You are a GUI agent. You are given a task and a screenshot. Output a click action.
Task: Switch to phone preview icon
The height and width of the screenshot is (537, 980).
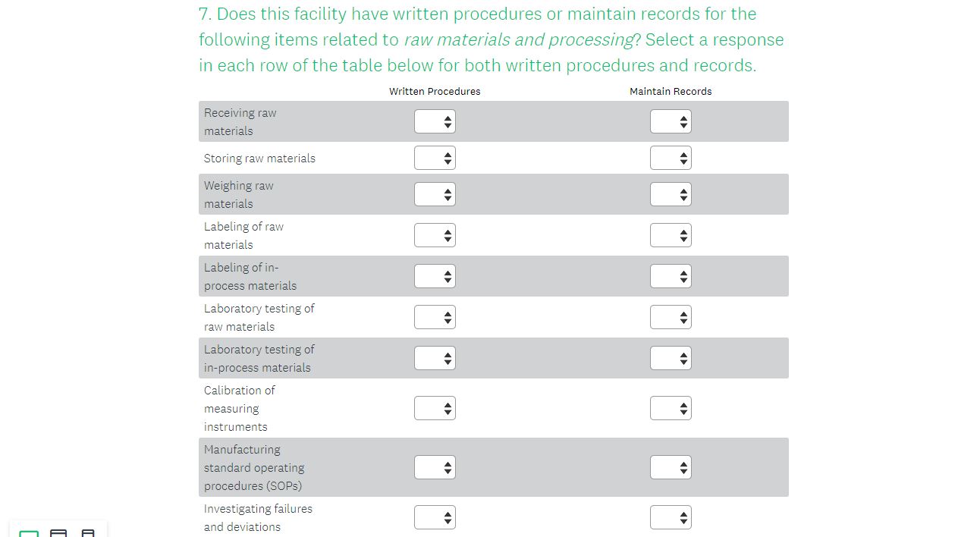(x=88, y=533)
